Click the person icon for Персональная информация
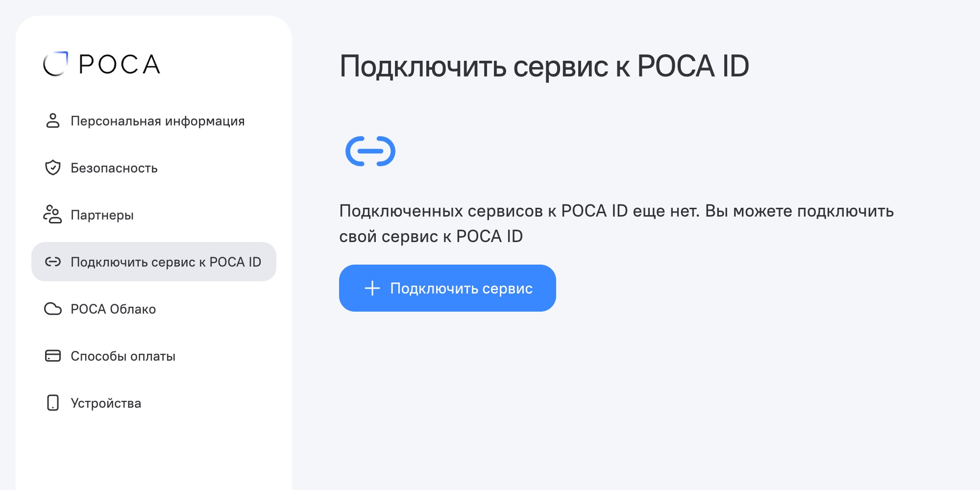Screen dimensions: 980x490 pyautogui.click(x=53, y=121)
